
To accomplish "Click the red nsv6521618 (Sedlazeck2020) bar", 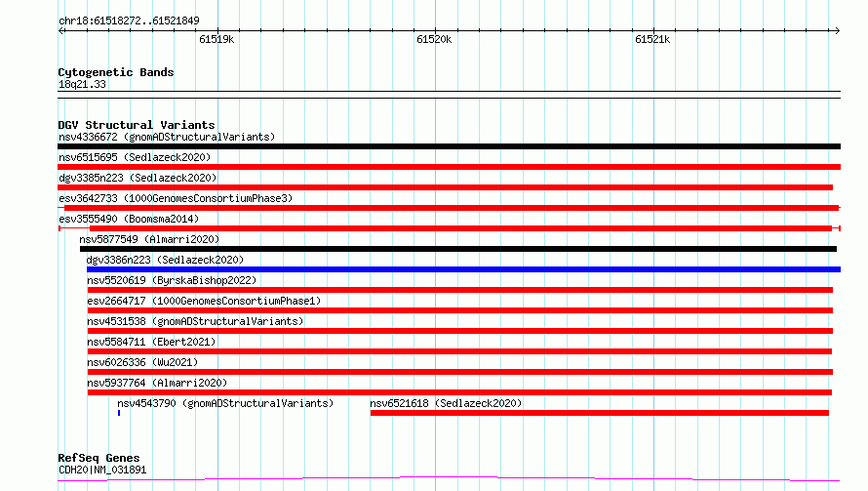I will (600, 413).
